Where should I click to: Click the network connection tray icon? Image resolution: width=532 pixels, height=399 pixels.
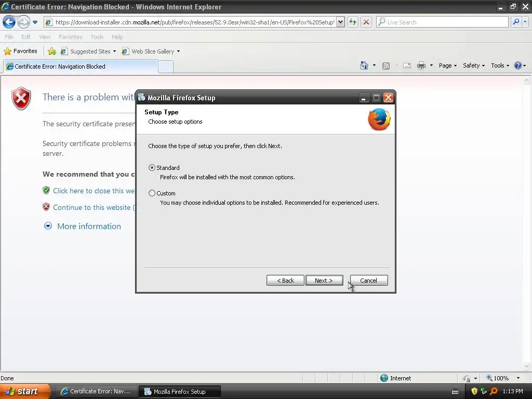484,391
